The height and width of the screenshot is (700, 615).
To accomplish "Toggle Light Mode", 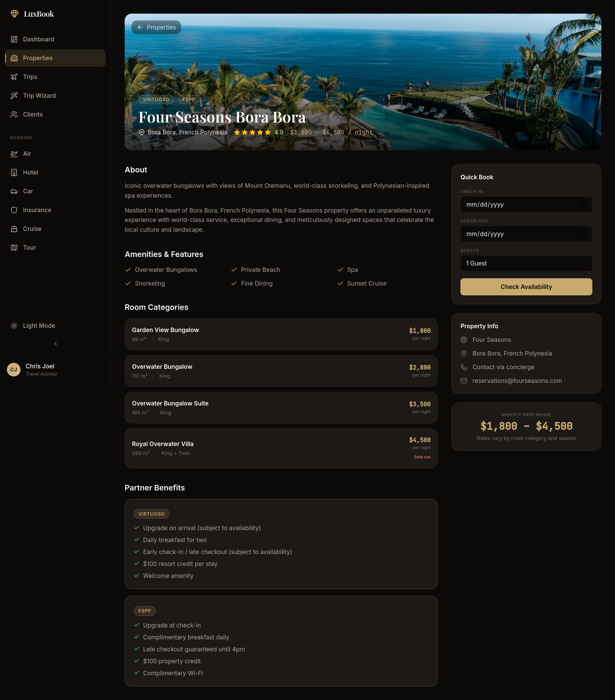I will coord(32,325).
